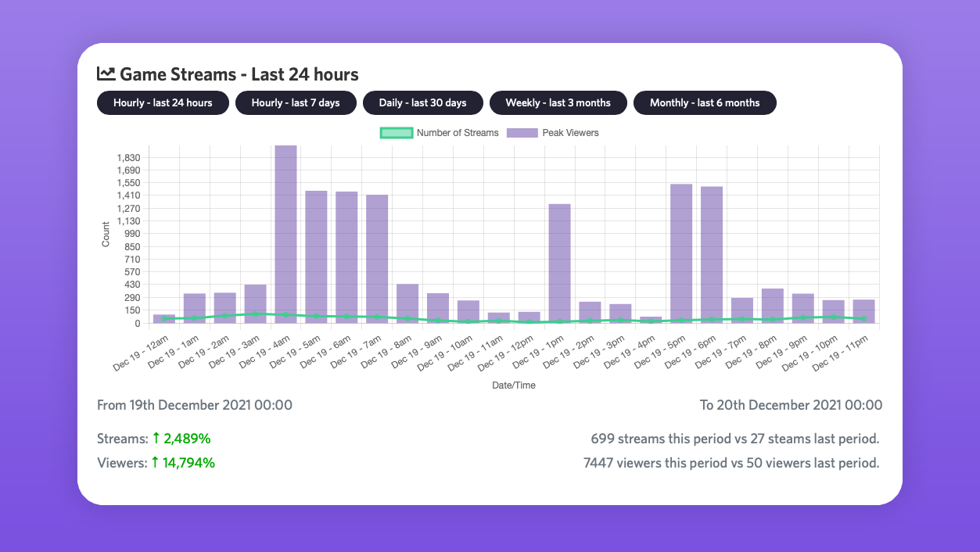The width and height of the screenshot is (980, 552).
Task: Open the Weekly - last 3 months view
Action: click(558, 102)
